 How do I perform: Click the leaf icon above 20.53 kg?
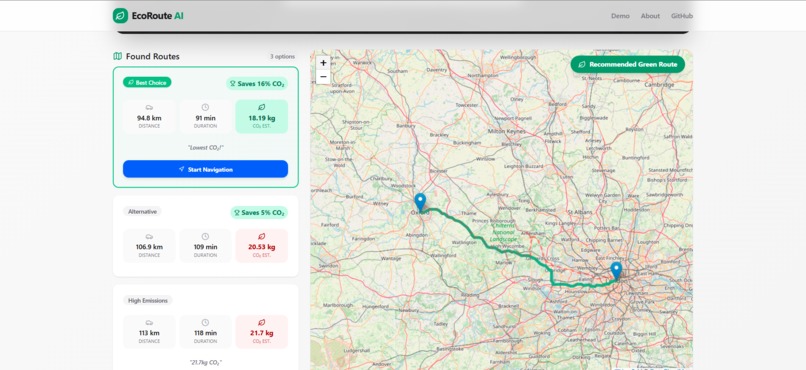point(261,236)
